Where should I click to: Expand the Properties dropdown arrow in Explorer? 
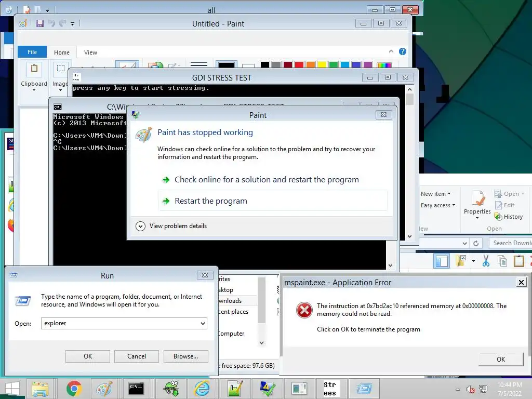pyautogui.click(x=477, y=218)
